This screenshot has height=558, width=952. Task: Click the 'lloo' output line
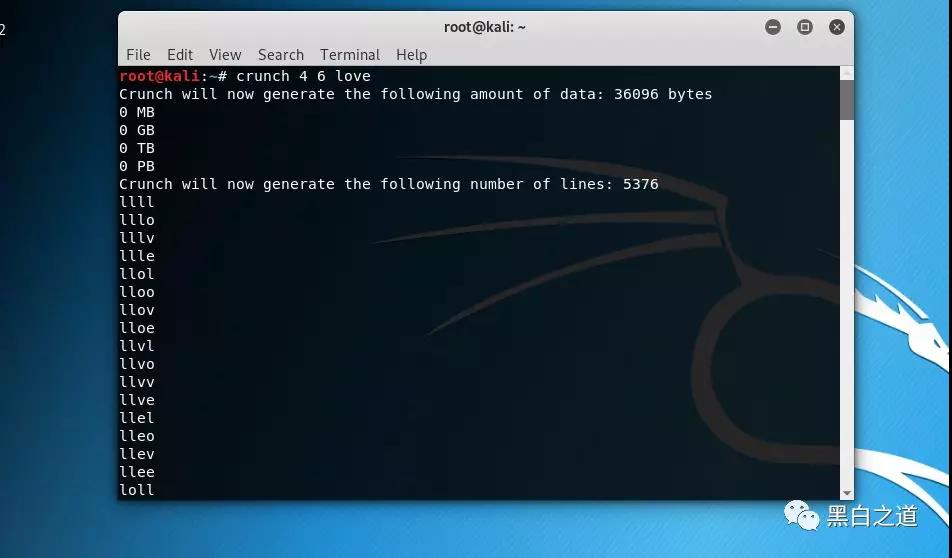tap(137, 292)
